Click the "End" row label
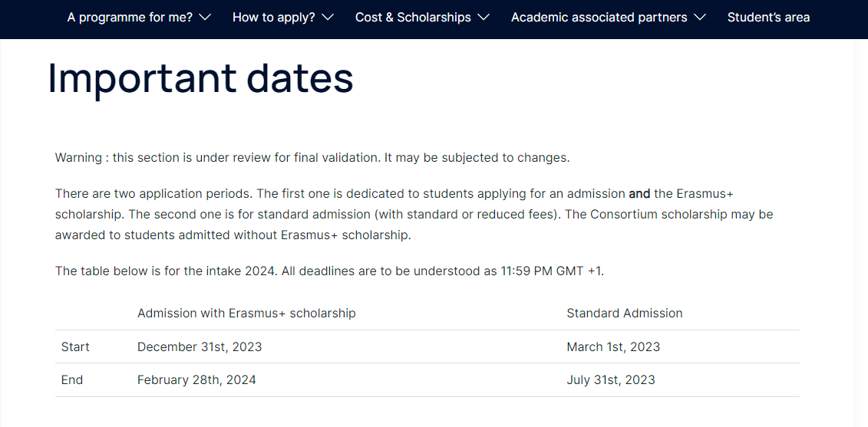The image size is (868, 427). click(x=72, y=379)
